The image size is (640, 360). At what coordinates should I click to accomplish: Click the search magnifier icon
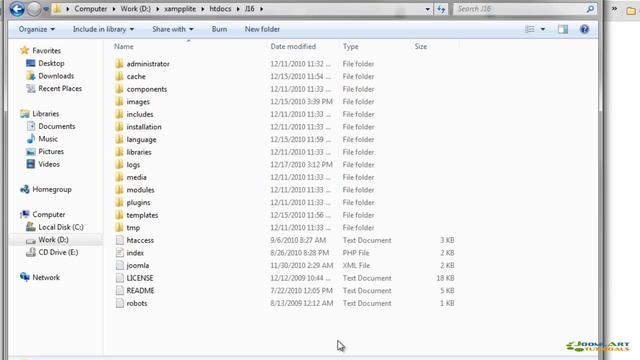[x=590, y=9]
